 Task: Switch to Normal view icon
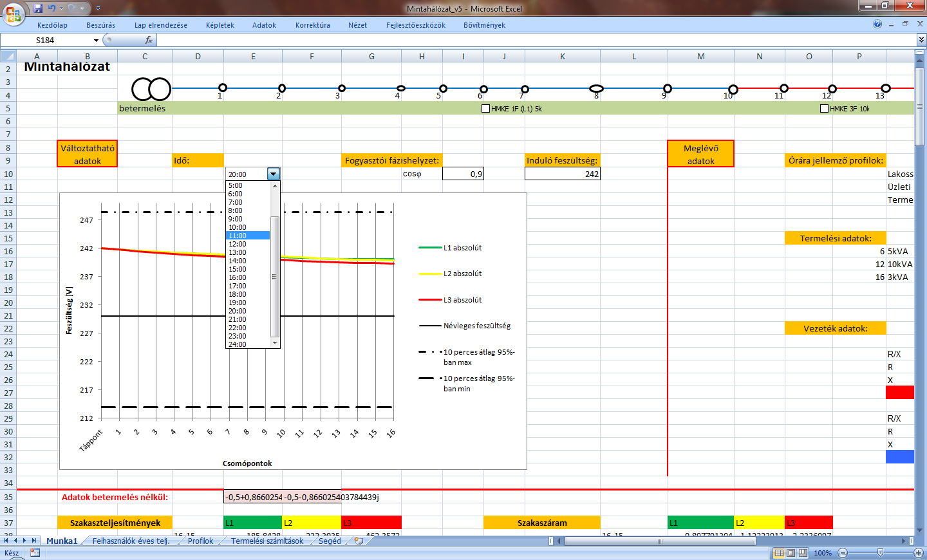point(779,553)
